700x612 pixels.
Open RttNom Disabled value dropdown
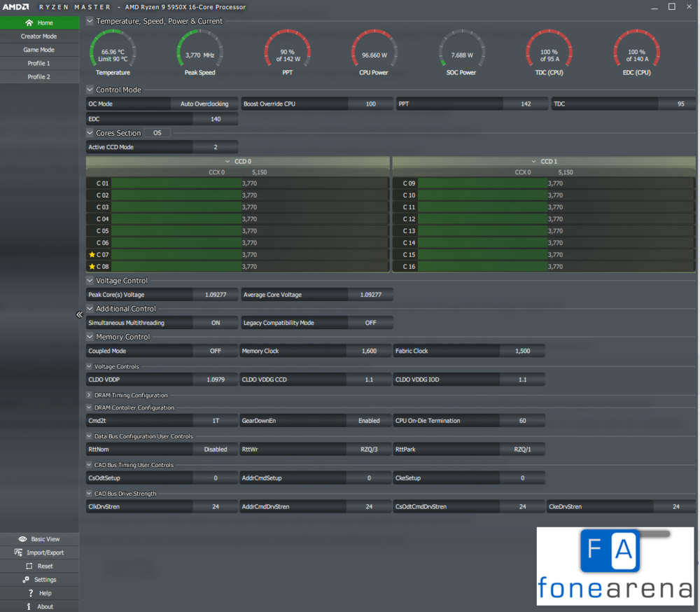coord(216,449)
